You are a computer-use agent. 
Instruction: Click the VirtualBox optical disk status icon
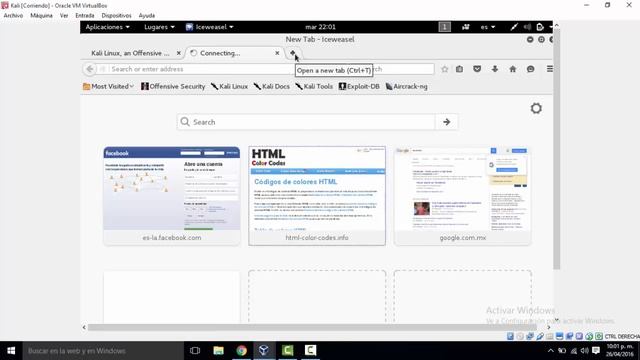tap(520, 336)
